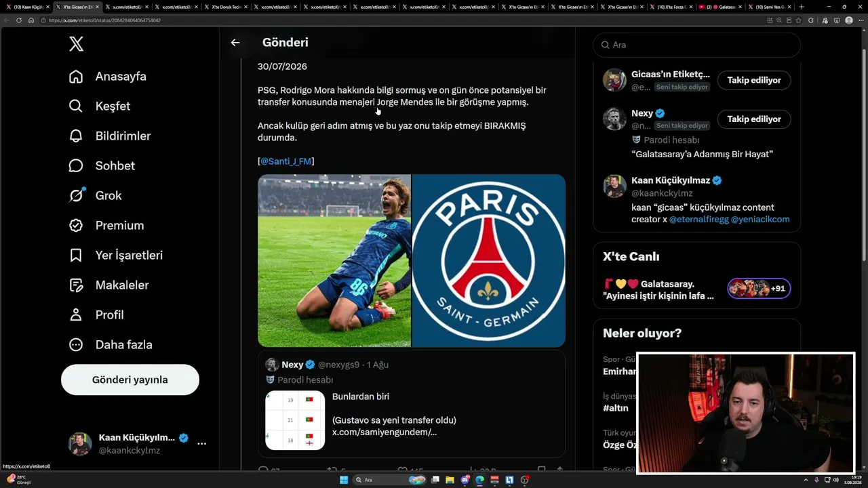The image size is (868, 488).
Task: Open the PSG logo image
Action: 489,261
